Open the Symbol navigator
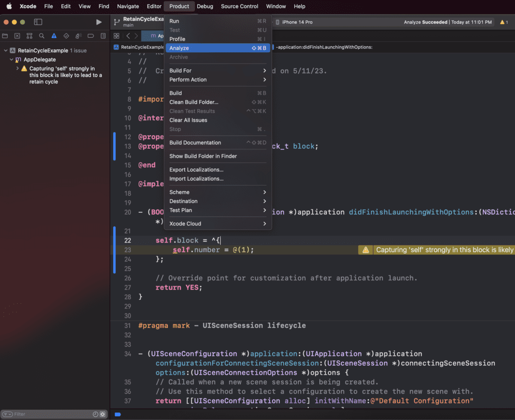 [x=29, y=36]
